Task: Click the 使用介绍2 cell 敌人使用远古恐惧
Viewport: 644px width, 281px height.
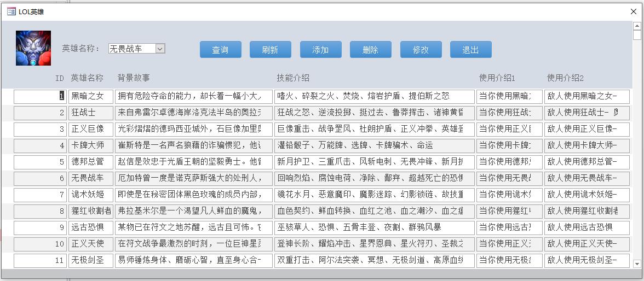Action: [x=587, y=227]
